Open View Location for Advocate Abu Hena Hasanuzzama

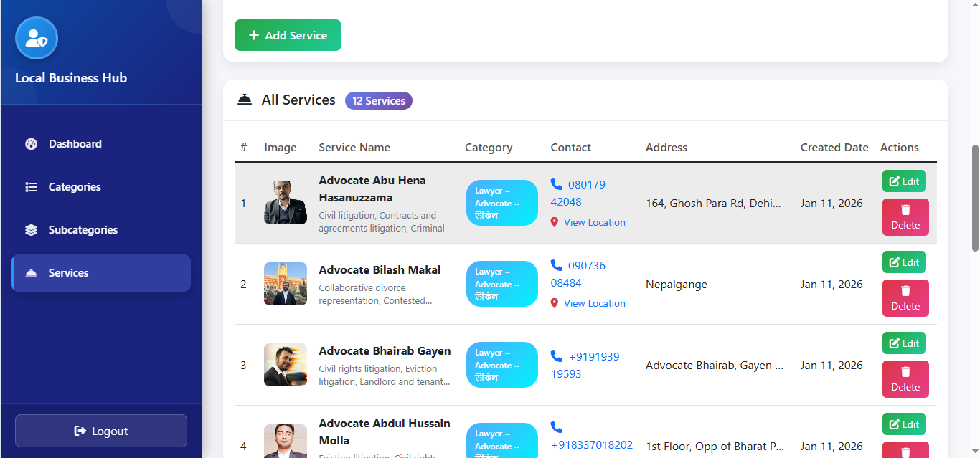pos(595,222)
